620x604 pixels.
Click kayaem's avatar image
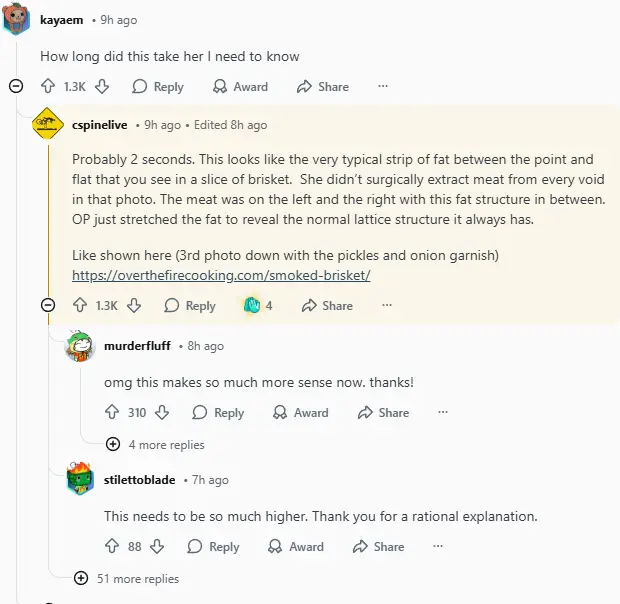(x=17, y=20)
